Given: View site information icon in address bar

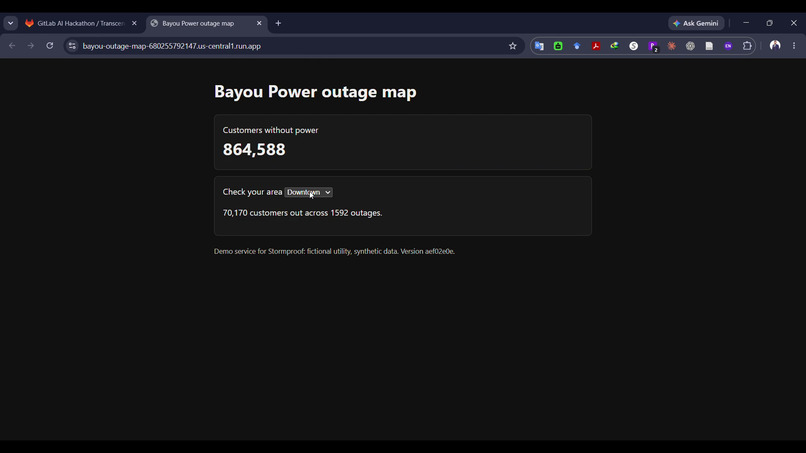Looking at the screenshot, I should click(72, 46).
